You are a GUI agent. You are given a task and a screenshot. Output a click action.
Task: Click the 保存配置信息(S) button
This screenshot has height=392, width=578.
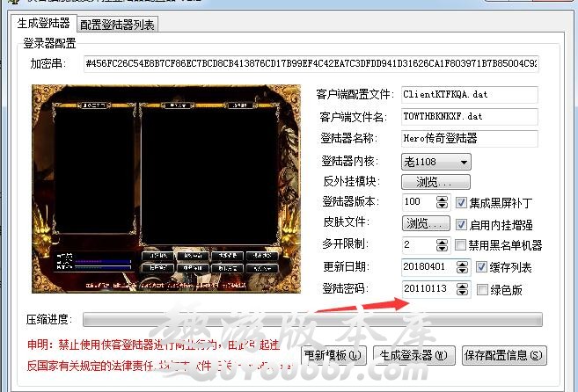(x=504, y=356)
